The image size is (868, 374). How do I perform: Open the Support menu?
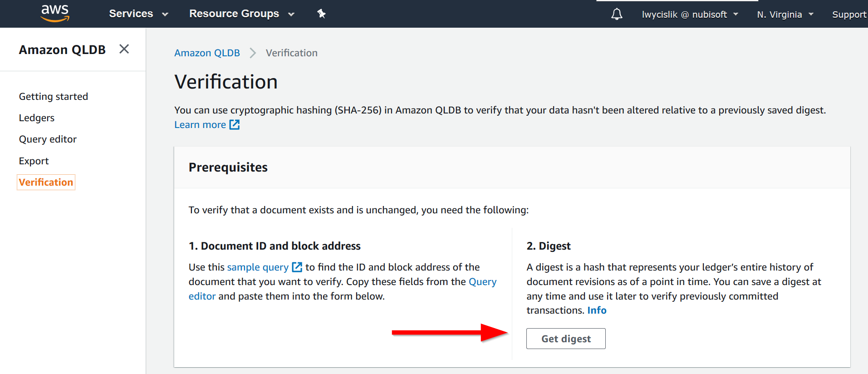click(x=848, y=15)
